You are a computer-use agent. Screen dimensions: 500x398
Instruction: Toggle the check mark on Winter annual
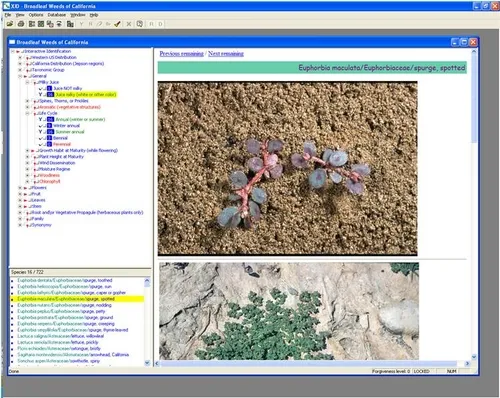click(x=40, y=126)
